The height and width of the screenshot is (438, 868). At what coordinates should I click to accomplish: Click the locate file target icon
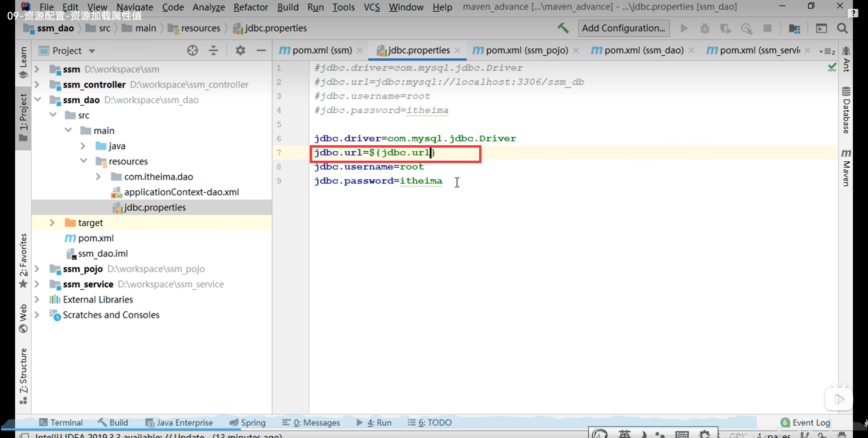point(192,51)
